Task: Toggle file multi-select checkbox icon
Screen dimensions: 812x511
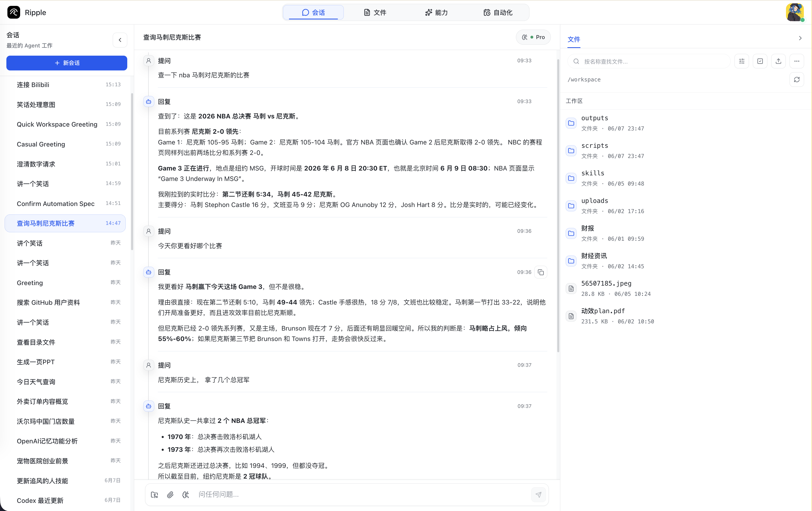Action: 760,61
